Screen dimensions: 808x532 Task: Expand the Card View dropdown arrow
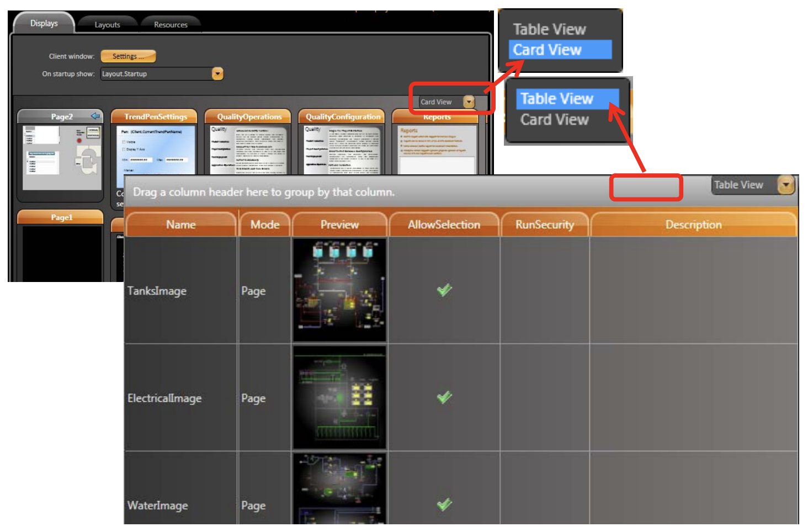(469, 102)
